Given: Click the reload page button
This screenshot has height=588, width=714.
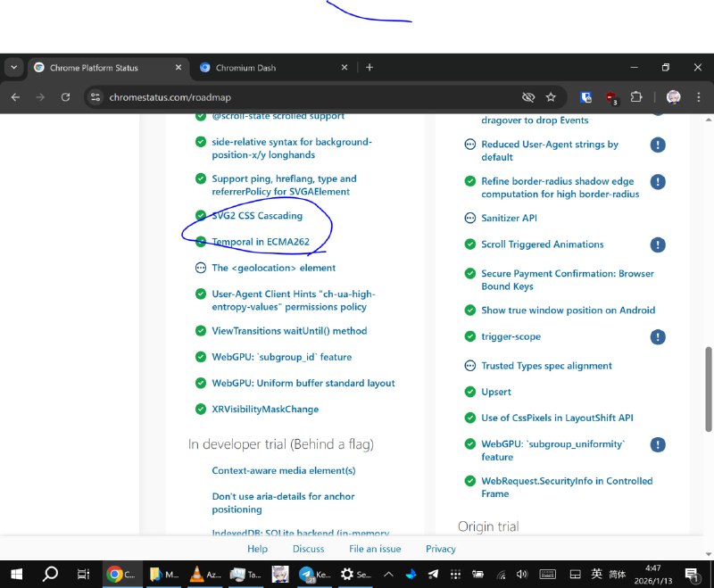Looking at the screenshot, I should point(65,97).
